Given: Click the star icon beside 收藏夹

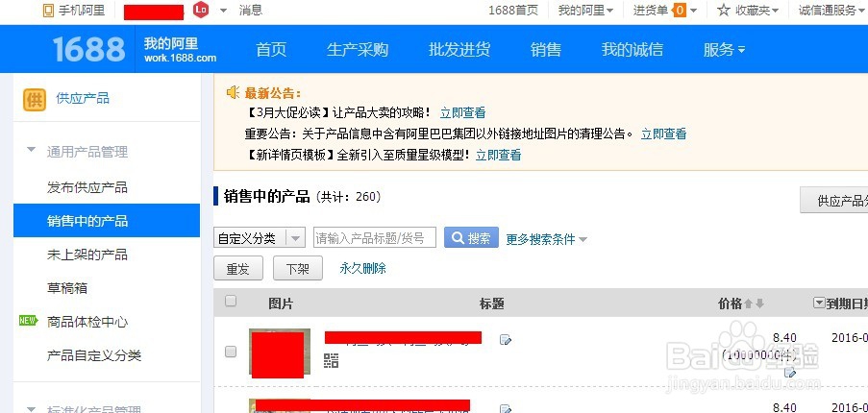Looking at the screenshot, I should 724,10.
